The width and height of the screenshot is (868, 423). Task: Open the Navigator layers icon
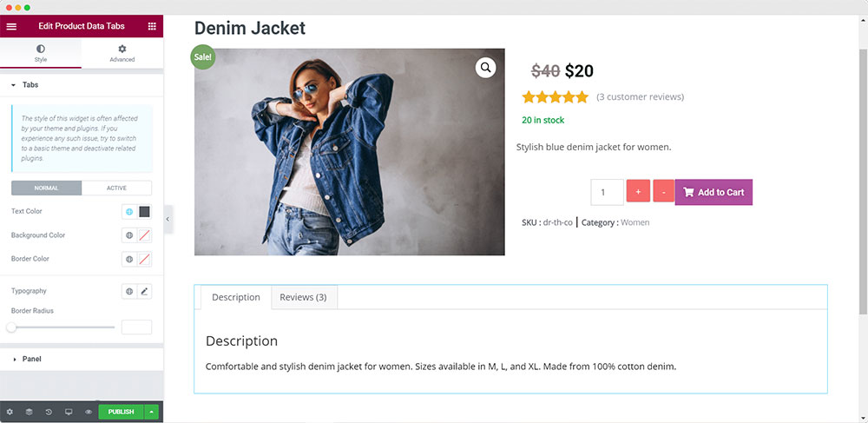point(29,412)
